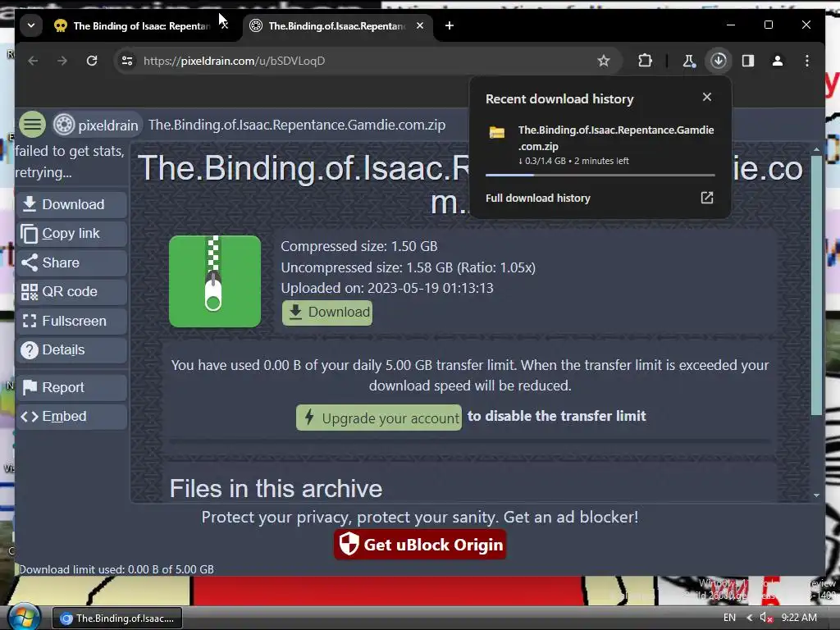Viewport: 840px width, 630px height.
Task: Maximize the Chrome window
Action: [x=768, y=25]
